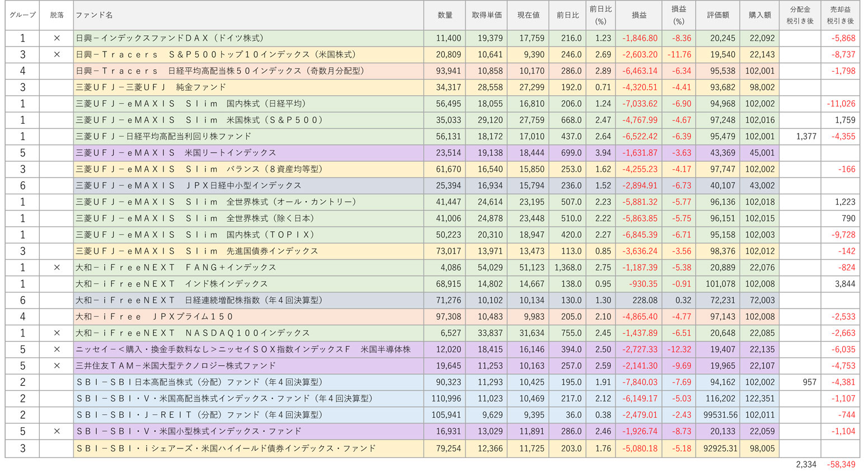Click ｅＭＡＸＩＳ Ｓｌｉｍ 国内株式（日経平均） fund name
The image size is (868, 472).
pyautogui.click(x=191, y=104)
